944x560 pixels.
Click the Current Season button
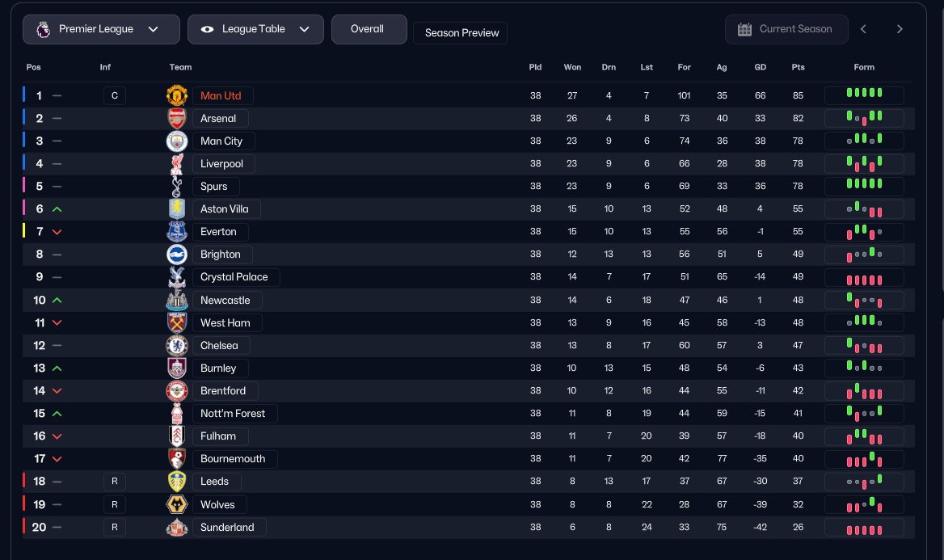[x=795, y=29]
